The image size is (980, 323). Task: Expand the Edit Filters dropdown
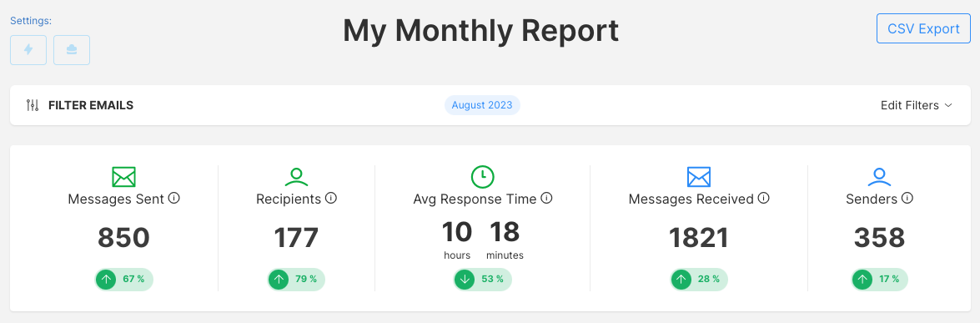point(917,105)
